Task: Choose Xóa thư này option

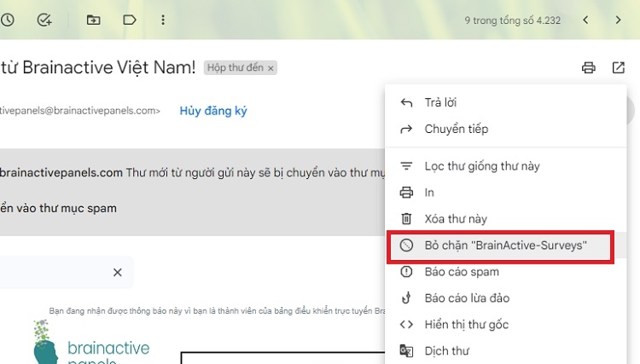Action: pos(506,219)
